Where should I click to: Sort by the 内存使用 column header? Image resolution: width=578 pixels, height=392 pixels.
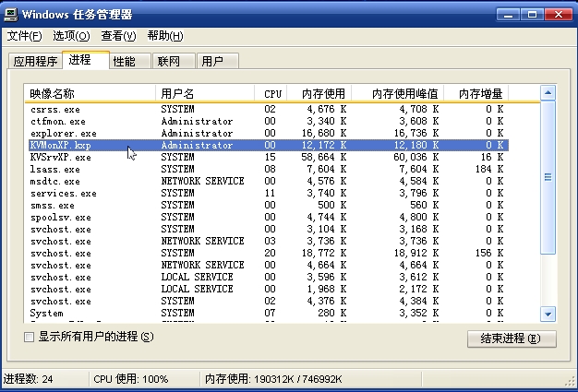point(319,93)
